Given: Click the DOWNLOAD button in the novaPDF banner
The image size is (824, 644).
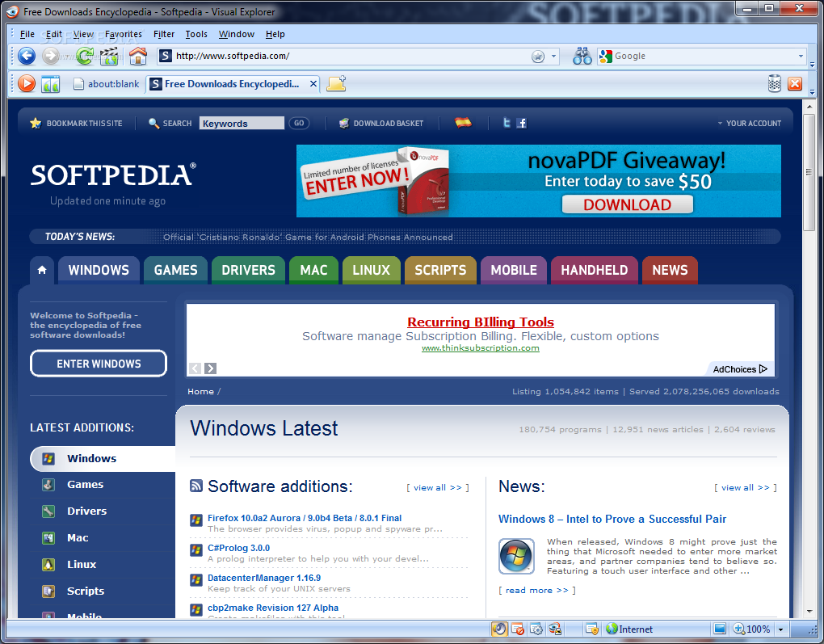Looking at the screenshot, I should (628, 204).
